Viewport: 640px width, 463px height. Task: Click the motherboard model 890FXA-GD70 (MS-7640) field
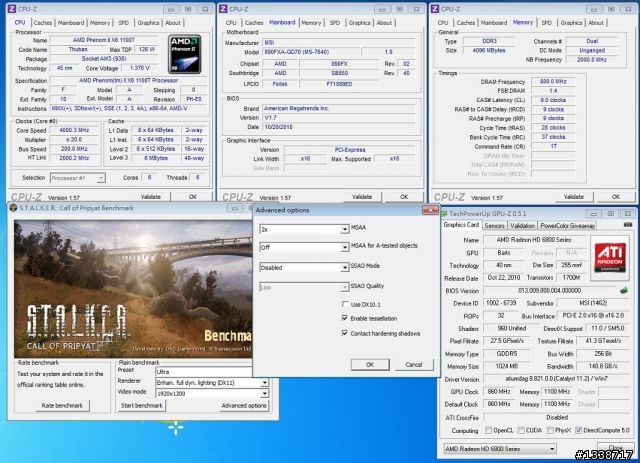[311, 52]
